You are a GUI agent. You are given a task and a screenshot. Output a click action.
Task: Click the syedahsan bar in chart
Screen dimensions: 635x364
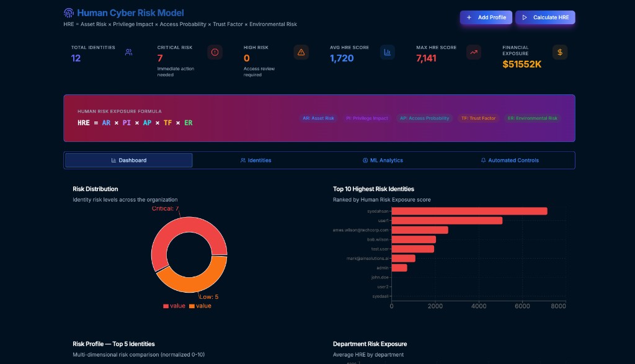coord(469,211)
